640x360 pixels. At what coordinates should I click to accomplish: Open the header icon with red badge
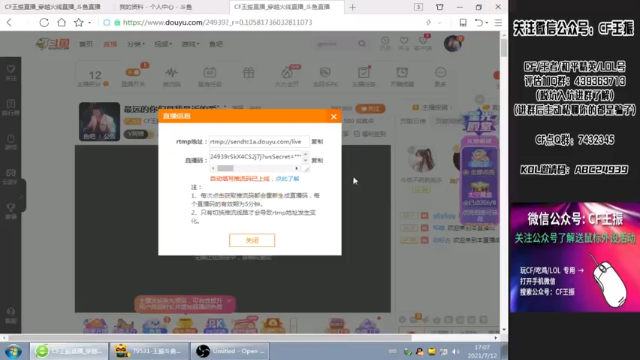click(423, 43)
